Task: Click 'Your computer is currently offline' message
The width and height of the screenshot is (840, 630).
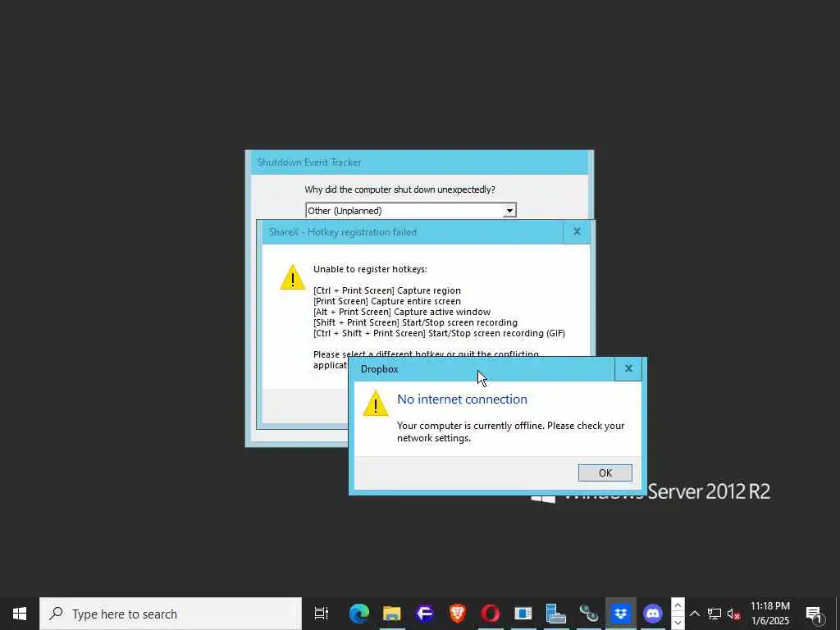Action: pyautogui.click(x=510, y=431)
